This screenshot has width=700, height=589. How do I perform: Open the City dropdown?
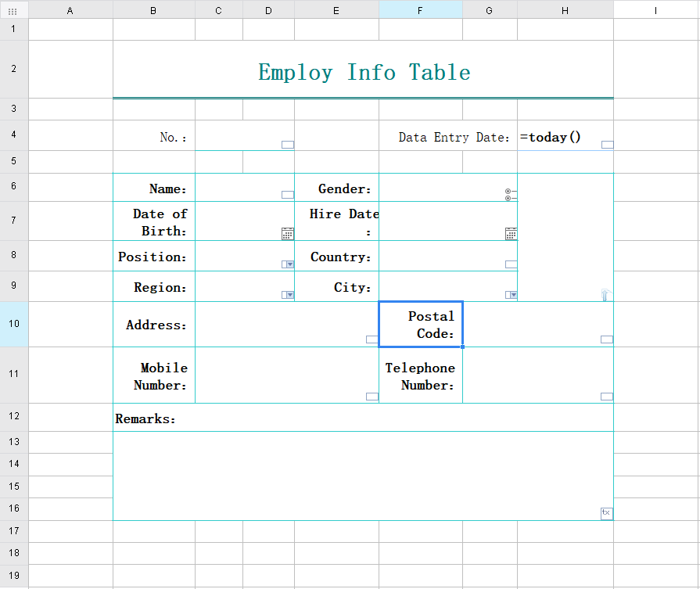tap(512, 294)
